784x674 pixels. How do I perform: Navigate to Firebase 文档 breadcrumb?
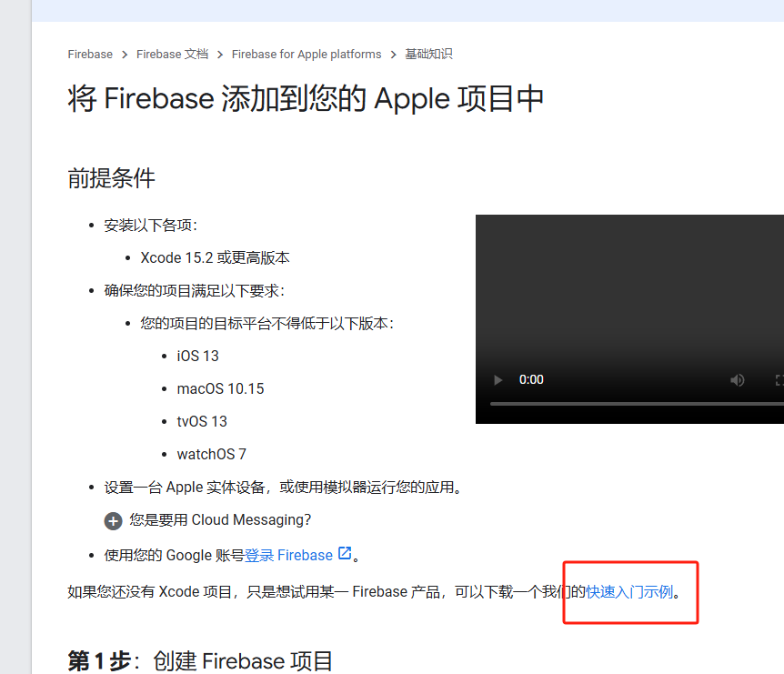[172, 54]
